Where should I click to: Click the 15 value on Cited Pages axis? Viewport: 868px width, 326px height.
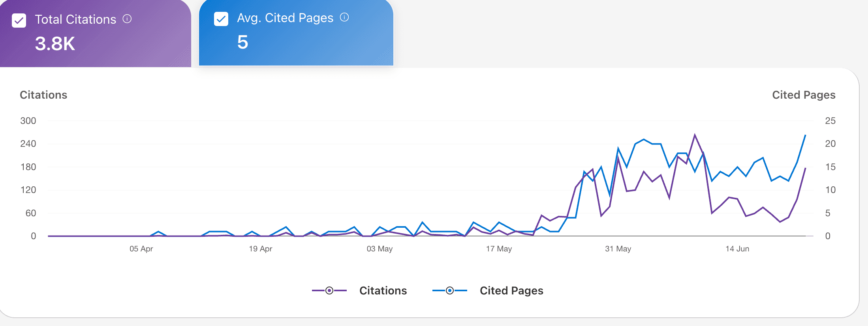tap(830, 167)
